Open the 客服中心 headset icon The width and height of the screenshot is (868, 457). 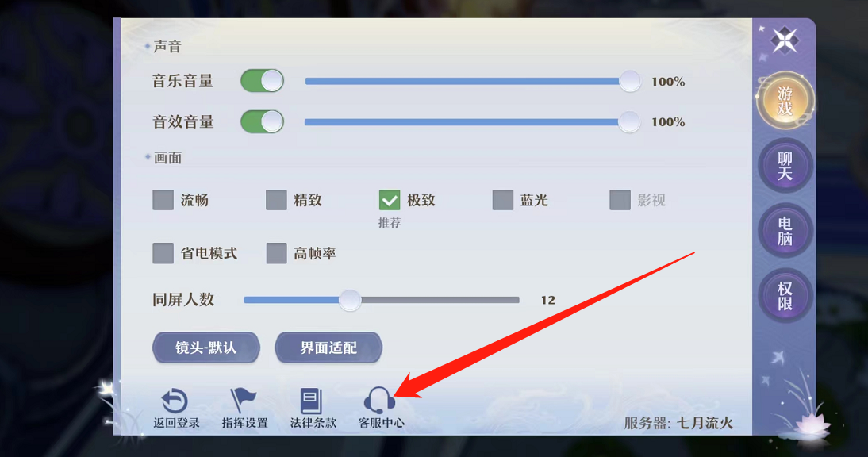pyautogui.click(x=380, y=400)
